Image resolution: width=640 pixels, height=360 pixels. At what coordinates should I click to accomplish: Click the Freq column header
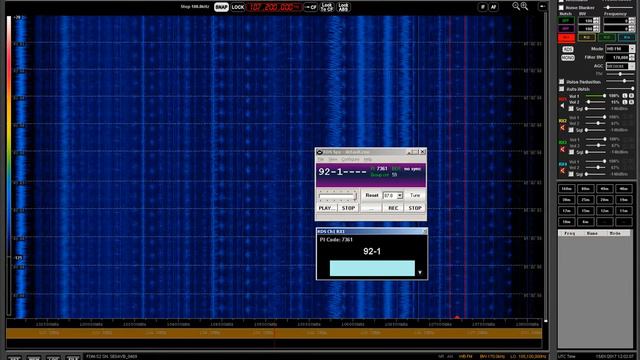[x=569, y=233]
